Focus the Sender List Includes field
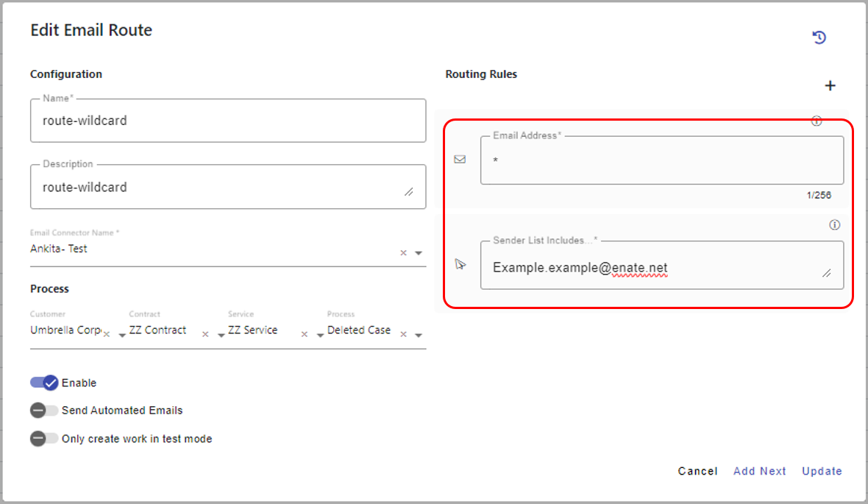 (655, 268)
